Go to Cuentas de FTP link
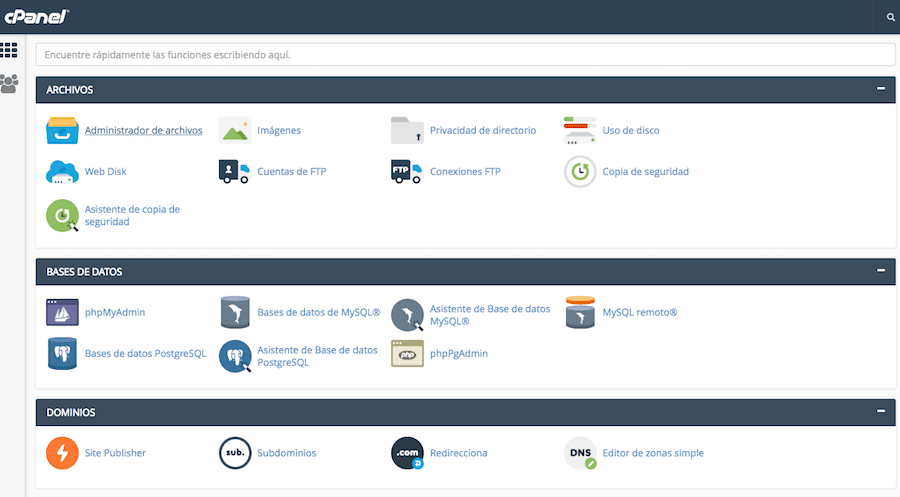900x497 pixels. click(x=292, y=172)
